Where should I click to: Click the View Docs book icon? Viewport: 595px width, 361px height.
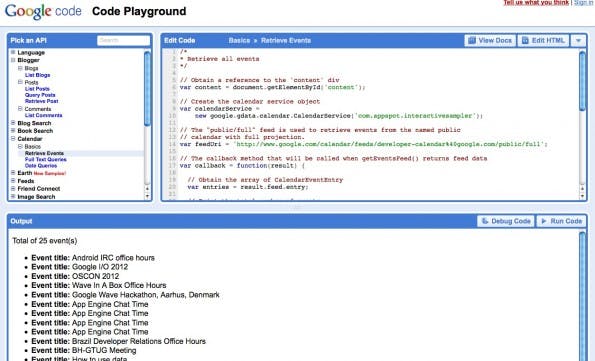tap(472, 40)
